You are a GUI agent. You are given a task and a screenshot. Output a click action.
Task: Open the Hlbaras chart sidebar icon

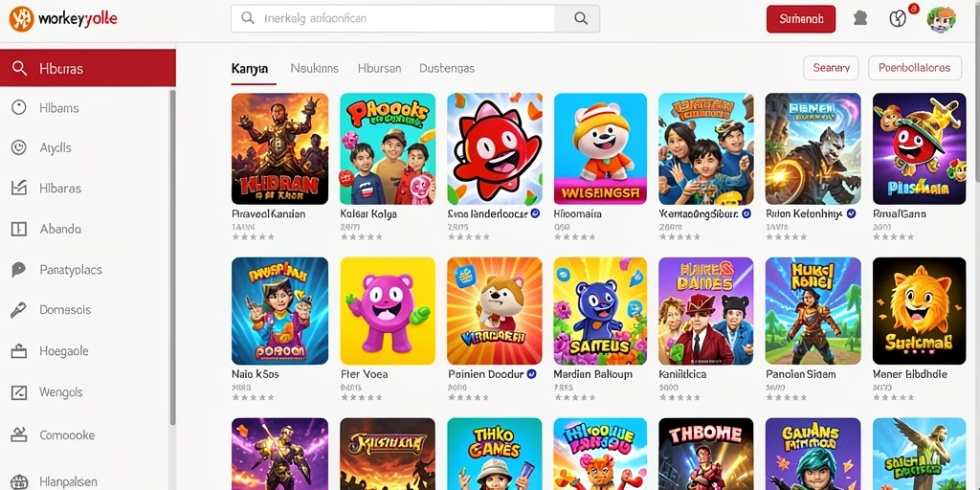point(19,188)
